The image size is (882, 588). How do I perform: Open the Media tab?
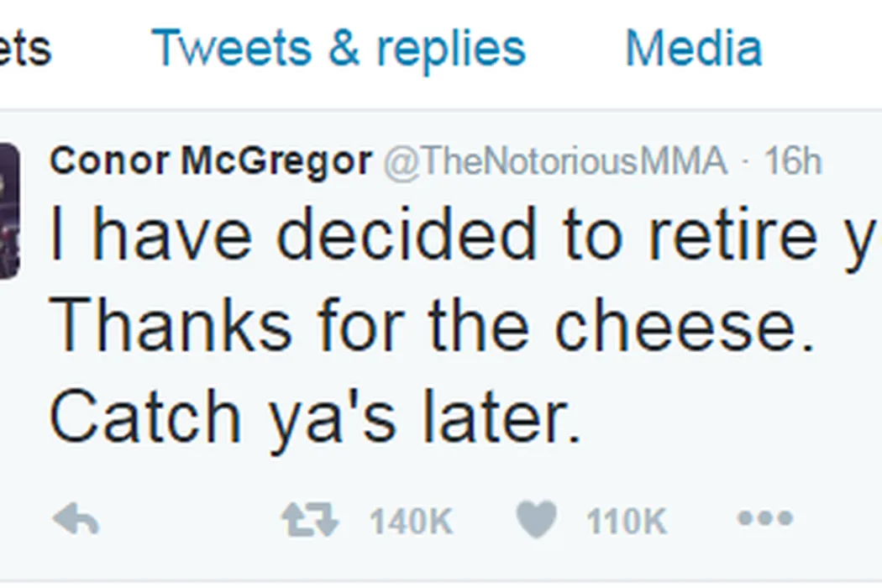pyautogui.click(x=694, y=49)
